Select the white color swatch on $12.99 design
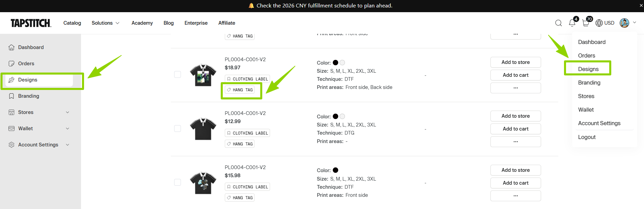The width and height of the screenshot is (644, 209). 342,116
